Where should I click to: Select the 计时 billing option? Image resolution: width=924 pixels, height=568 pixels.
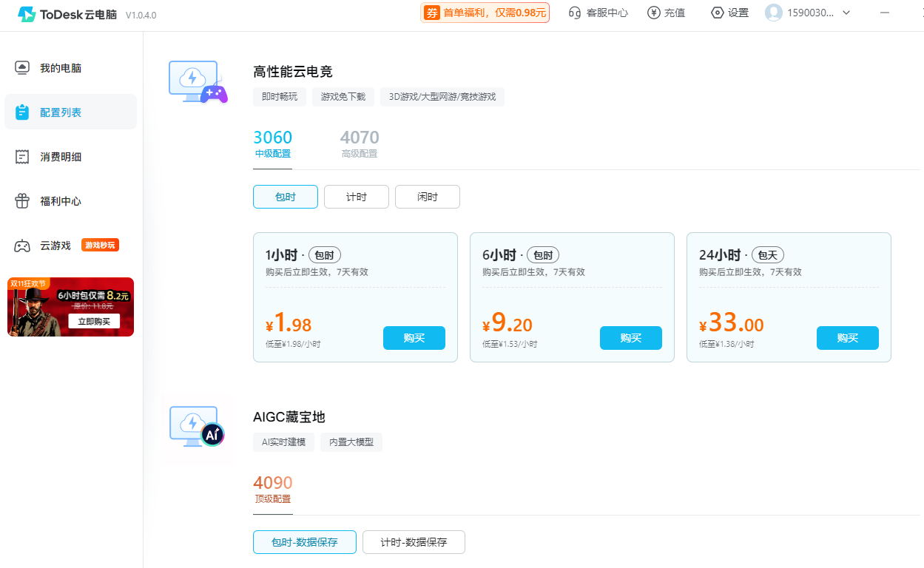tap(357, 197)
